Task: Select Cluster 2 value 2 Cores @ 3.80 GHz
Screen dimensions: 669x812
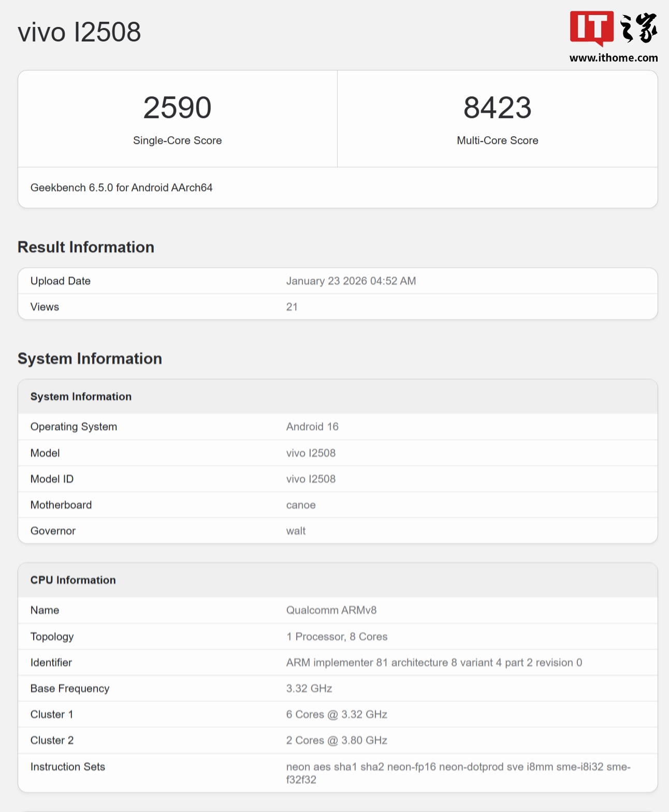Action: [x=337, y=741]
